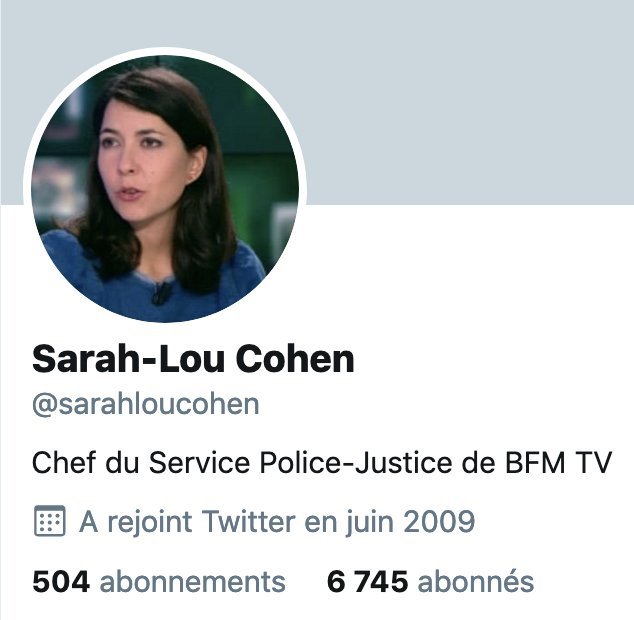Click 'BFM TV' in the bio
The image size is (634, 620).
tap(558, 463)
